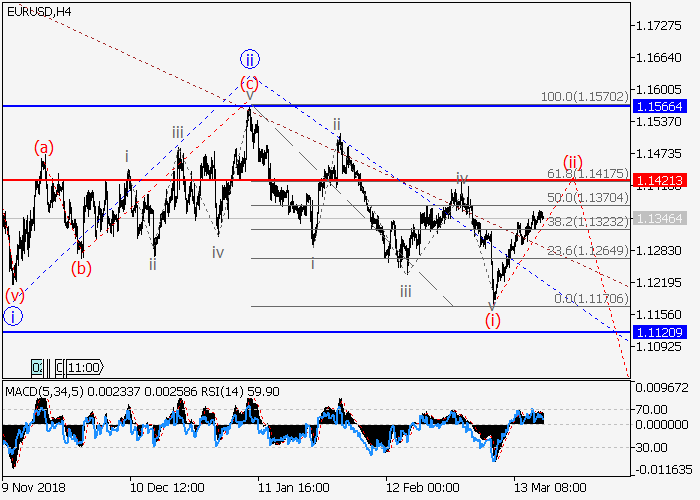Click the 11:00 time flag marker
The width and height of the screenshot is (700, 500).
click(x=82, y=367)
